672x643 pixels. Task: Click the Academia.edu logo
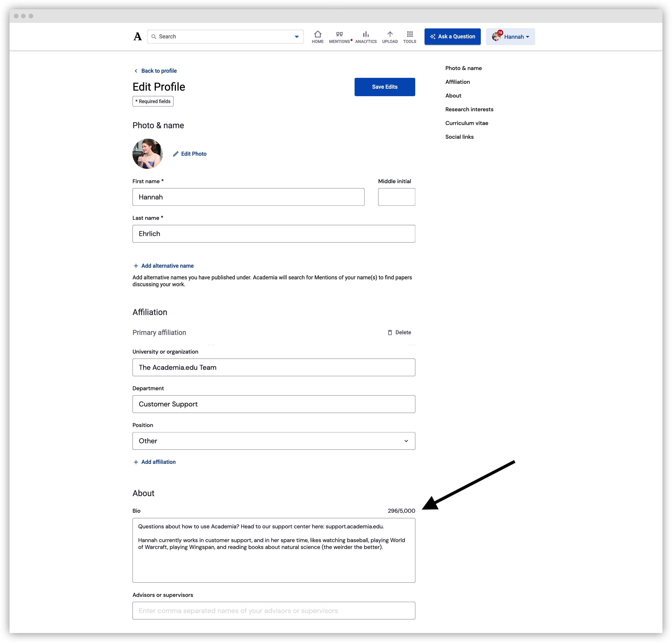pyautogui.click(x=138, y=36)
